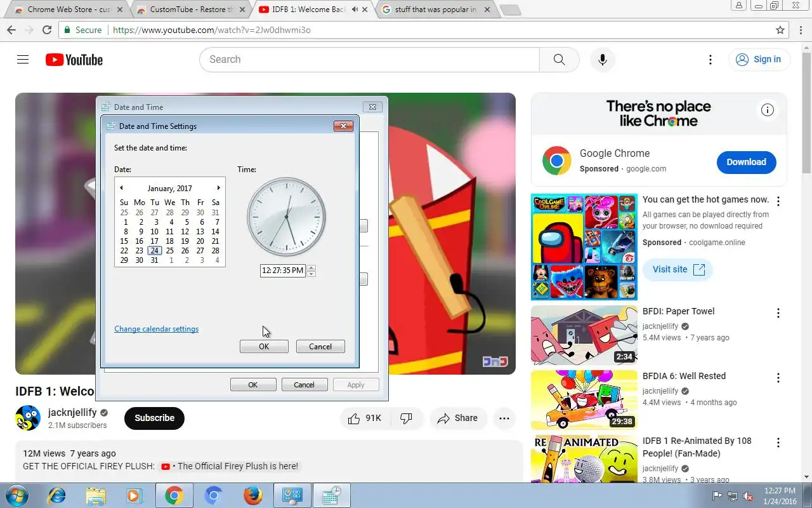This screenshot has height=508, width=812.
Task: Click OK in Date and Time Settings
Action: click(264, 347)
